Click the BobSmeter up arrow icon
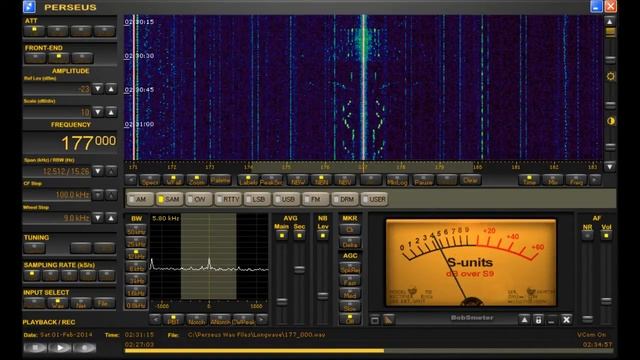Screen dimensions: 640x360 (524, 320)
